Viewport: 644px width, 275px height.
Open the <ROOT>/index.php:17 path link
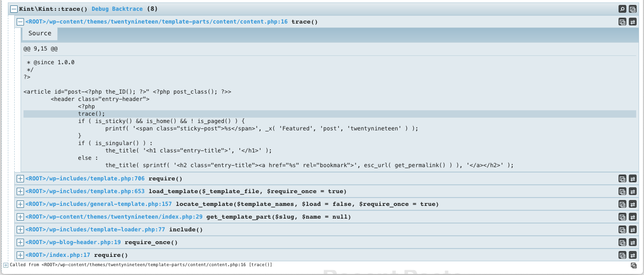(x=58, y=255)
